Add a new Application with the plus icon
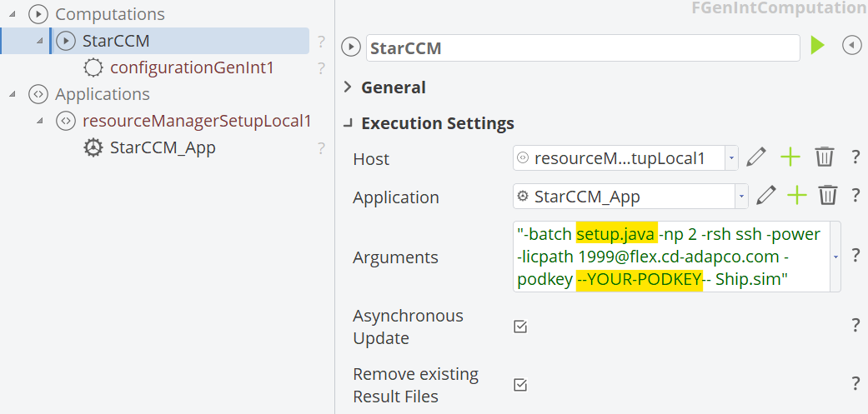This screenshot has height=414, width=868. (796, 195)
